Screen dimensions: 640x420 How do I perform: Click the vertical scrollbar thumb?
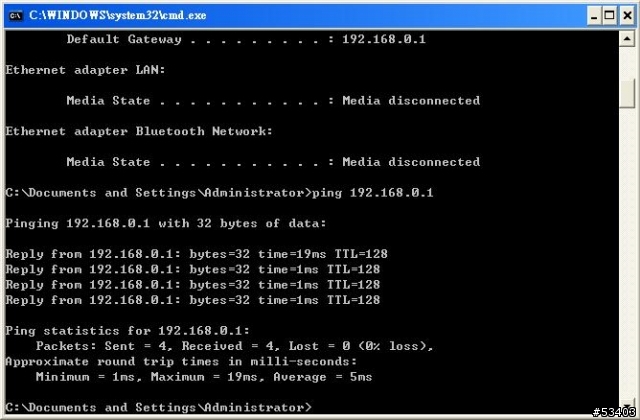pos(627,93)
